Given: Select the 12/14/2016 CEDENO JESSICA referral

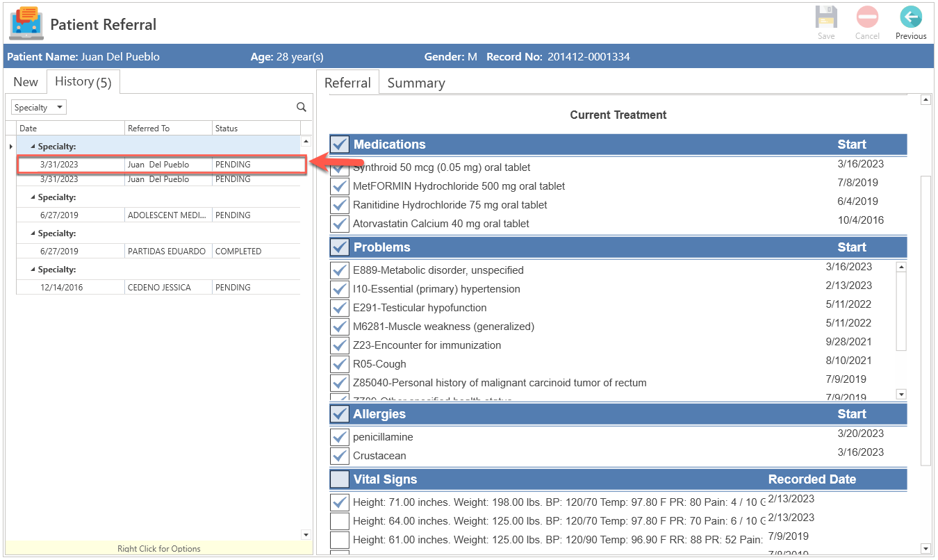Looking at the screenshot, I should point(158,288).
